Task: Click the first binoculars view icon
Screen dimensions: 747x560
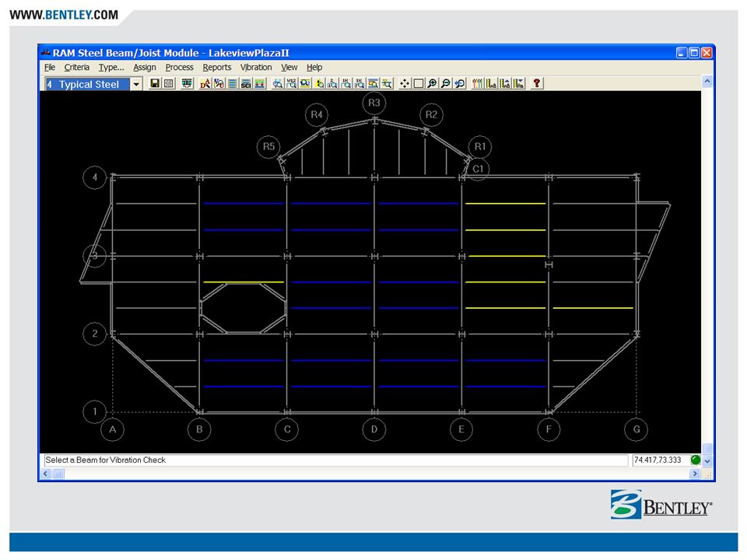Action: click(x=278, y=84)
